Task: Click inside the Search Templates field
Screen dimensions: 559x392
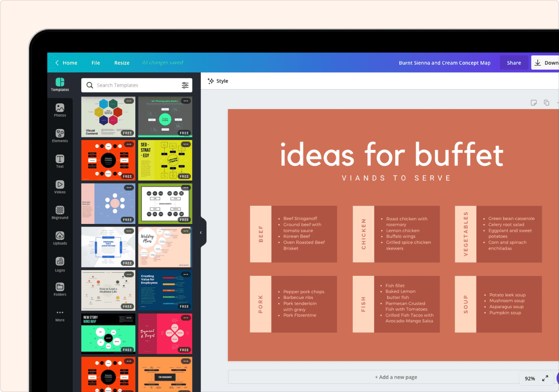Action: pyautogui.click(x=129, y=85)
